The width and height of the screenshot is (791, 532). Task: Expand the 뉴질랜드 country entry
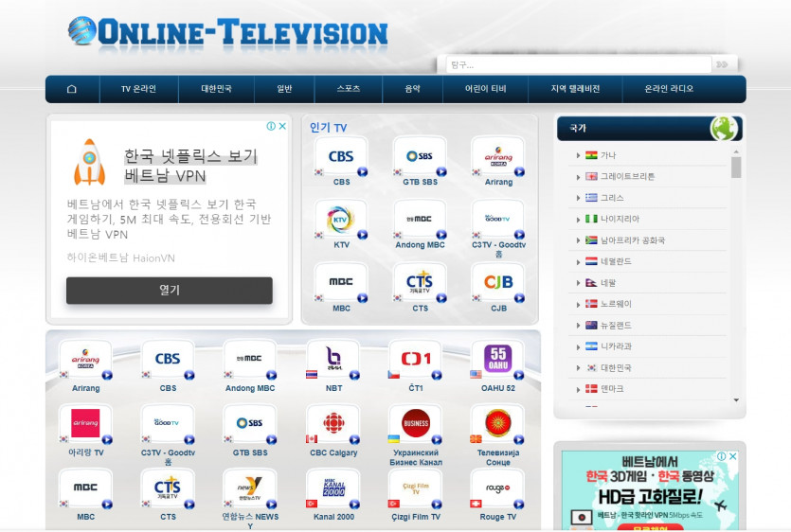[x=578, y=326]
